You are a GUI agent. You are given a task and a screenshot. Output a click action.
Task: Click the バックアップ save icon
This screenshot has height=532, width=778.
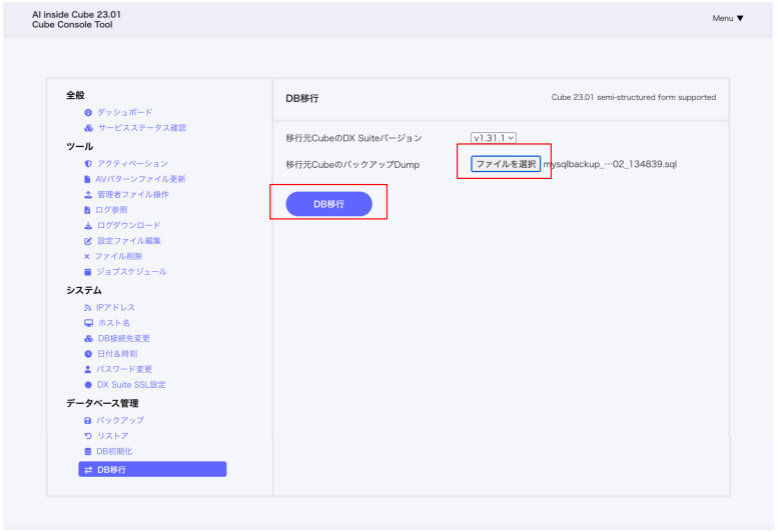[88, 420]
